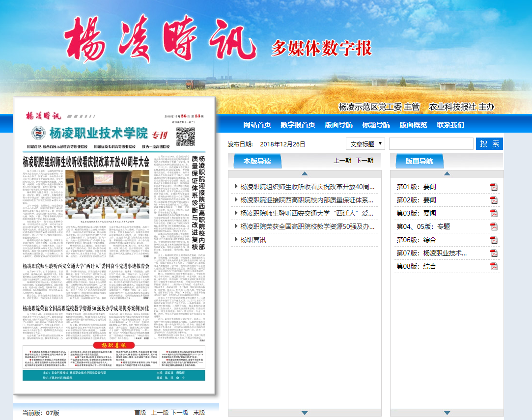
Task: Download the PDF for 第02版 要闻
Action: tap(493, 200)
